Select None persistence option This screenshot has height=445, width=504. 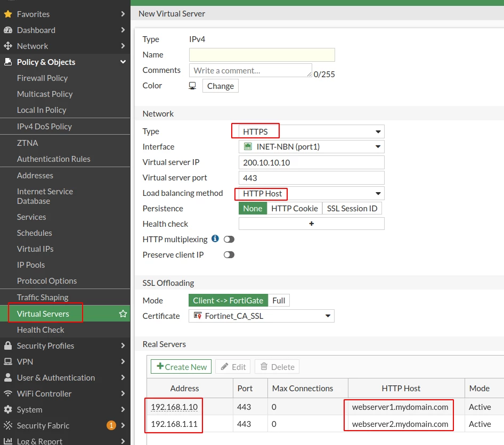(x=253, y=208)
